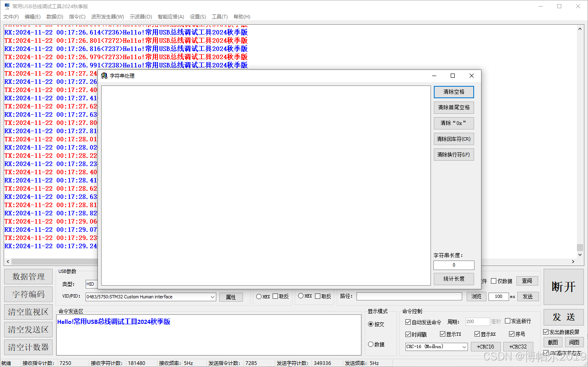
Task: Click the small 发送 button beside ms
Action: tap(528, 296)
